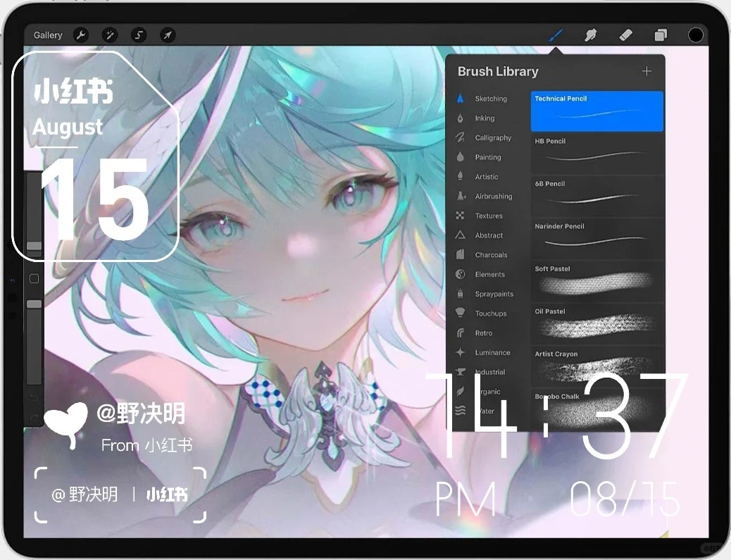Click the Elements yin-yang icon
Viewport: 731px width, 560px height.
[460, 274]
